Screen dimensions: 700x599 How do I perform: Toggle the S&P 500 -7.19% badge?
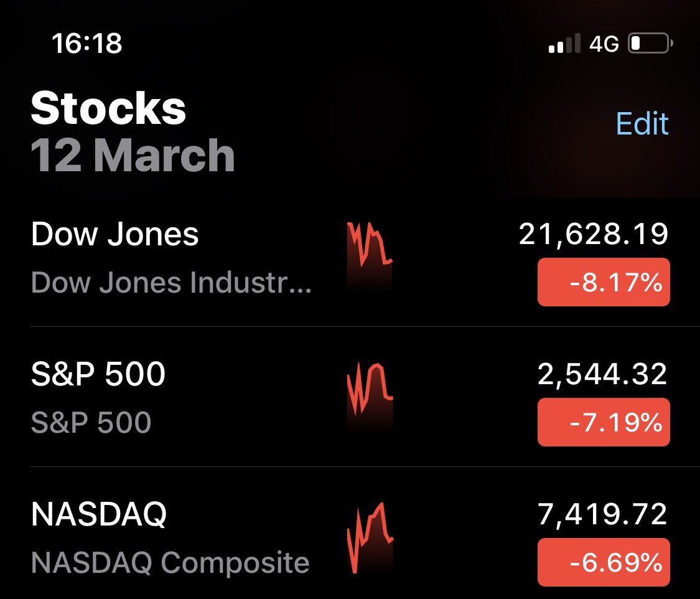[604, 422]
